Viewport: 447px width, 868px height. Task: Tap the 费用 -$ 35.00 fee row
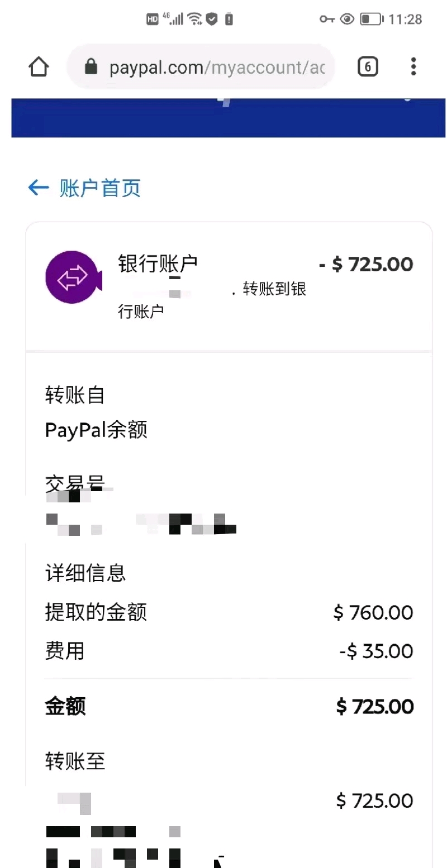point(229,651)
